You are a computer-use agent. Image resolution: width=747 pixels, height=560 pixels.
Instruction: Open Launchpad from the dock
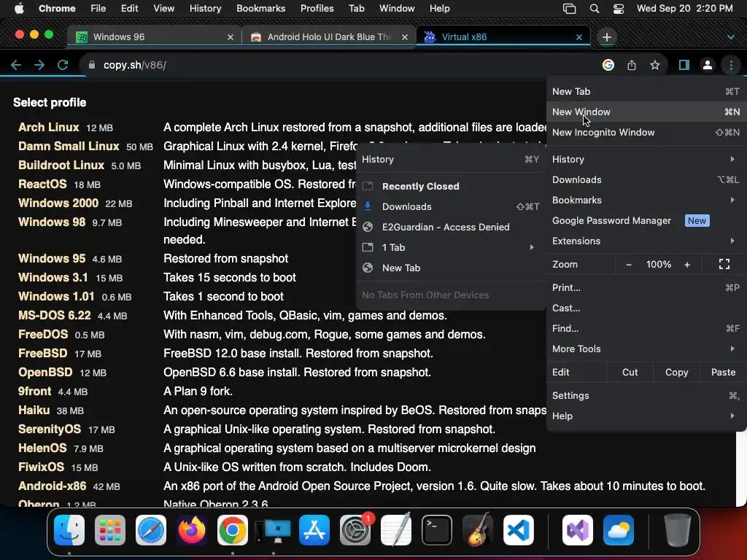[110, 530]
